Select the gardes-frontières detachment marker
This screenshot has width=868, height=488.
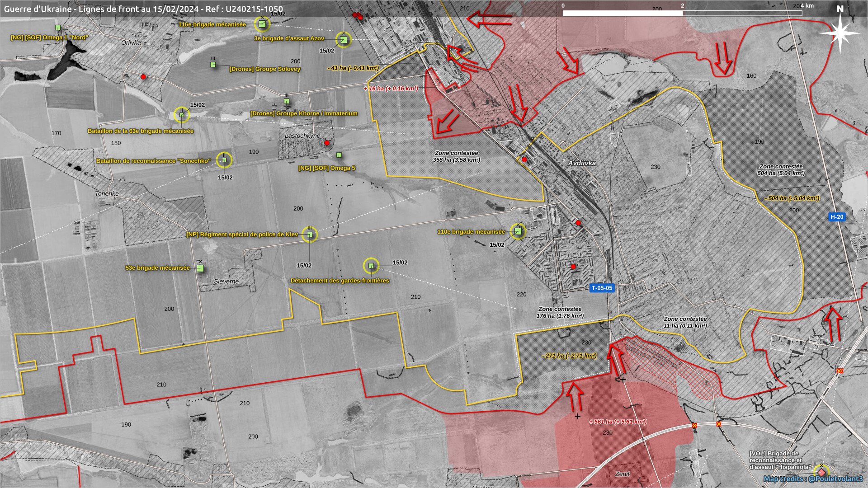point(371,266)
